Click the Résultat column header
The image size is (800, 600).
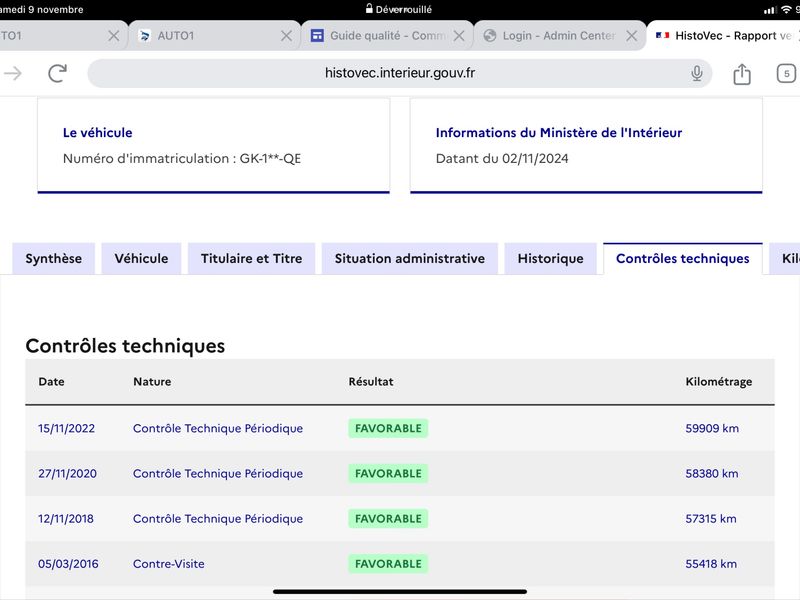pos(371,382)
